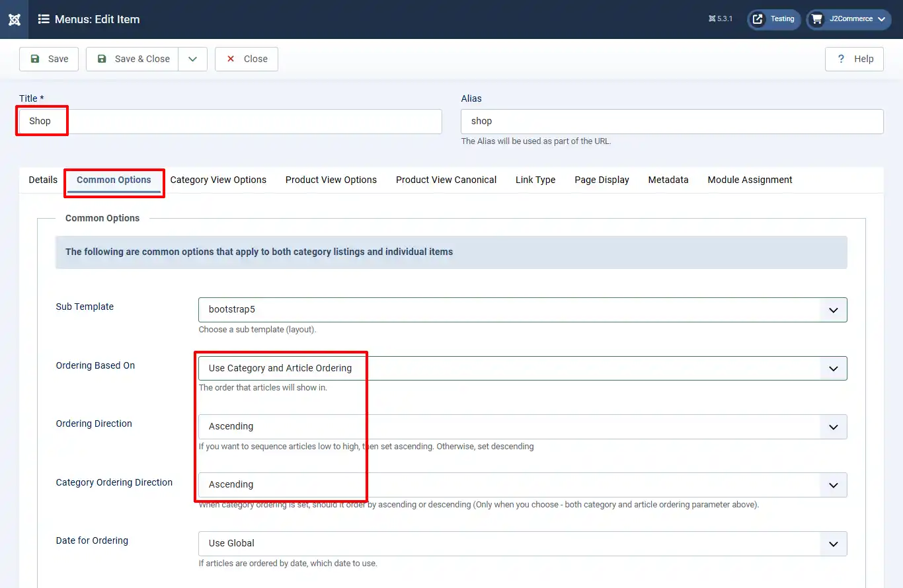The width and height of the screenshot is (903, 588).
Task: Click the Title input field
Action: (231, 122)
